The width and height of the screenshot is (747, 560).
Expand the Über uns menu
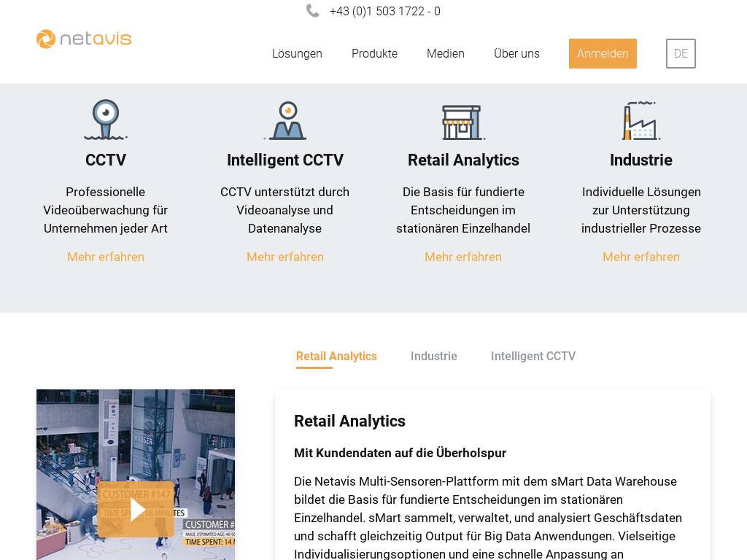[x=516, y=54]
